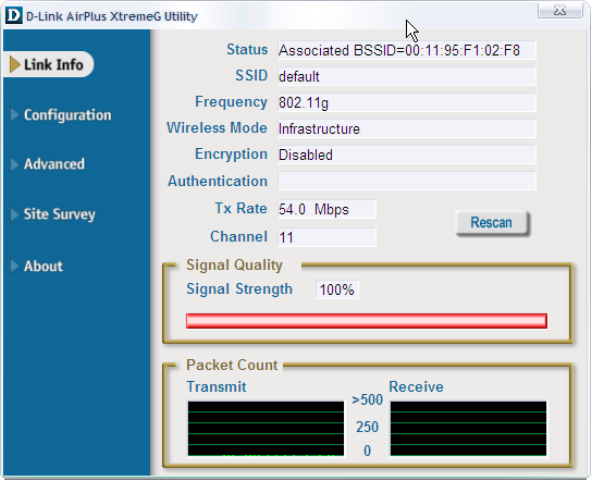Click the arrow icon beside Link Info
This screenshot has height=480, width=591.
pyautogui.click(x=15, y=64)
